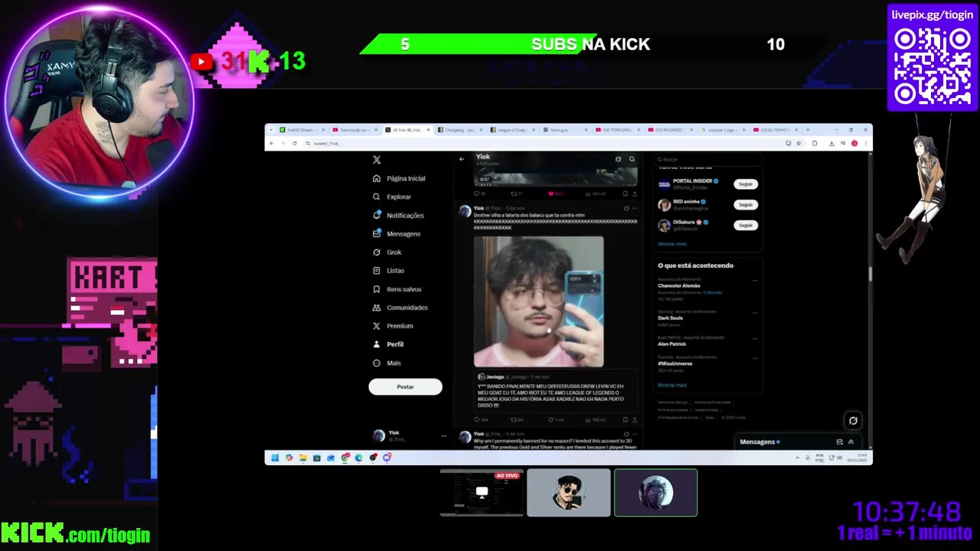Open the Chanceler Alemão trend
This screenshot has width=980, height=551.
click(x=679, y=285)
